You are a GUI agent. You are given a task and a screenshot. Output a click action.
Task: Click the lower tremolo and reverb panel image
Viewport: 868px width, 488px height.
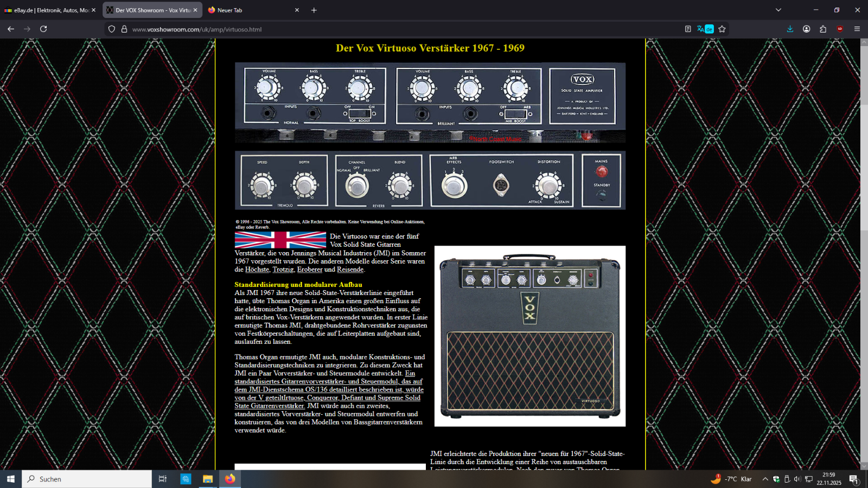[x=430, y=180]
